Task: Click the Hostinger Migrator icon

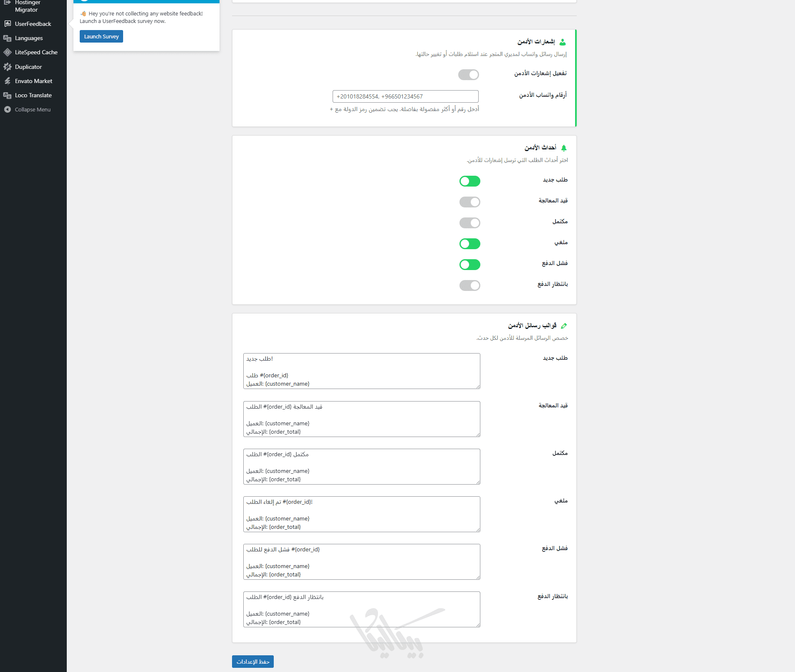Action: [x=8, y=3]
